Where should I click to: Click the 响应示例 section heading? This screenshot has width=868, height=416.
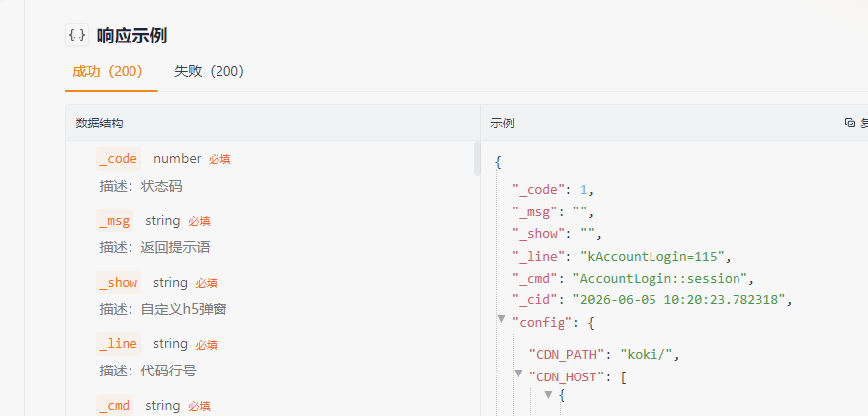131,36
